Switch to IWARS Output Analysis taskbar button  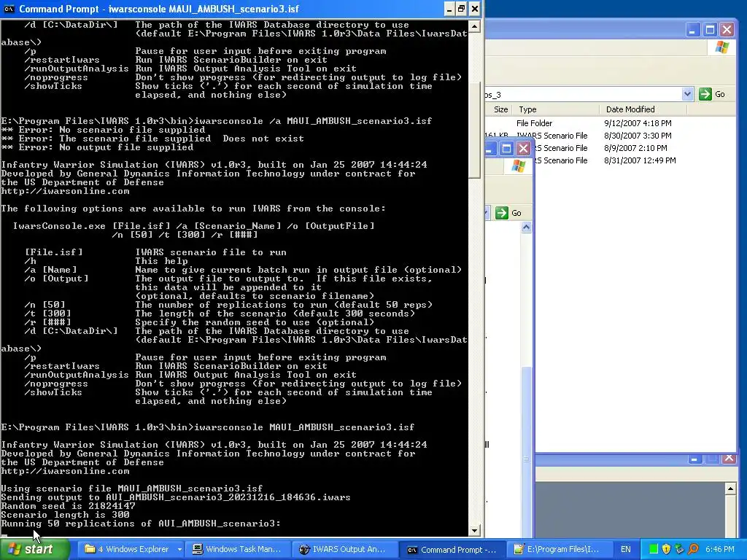coord(344,549)
